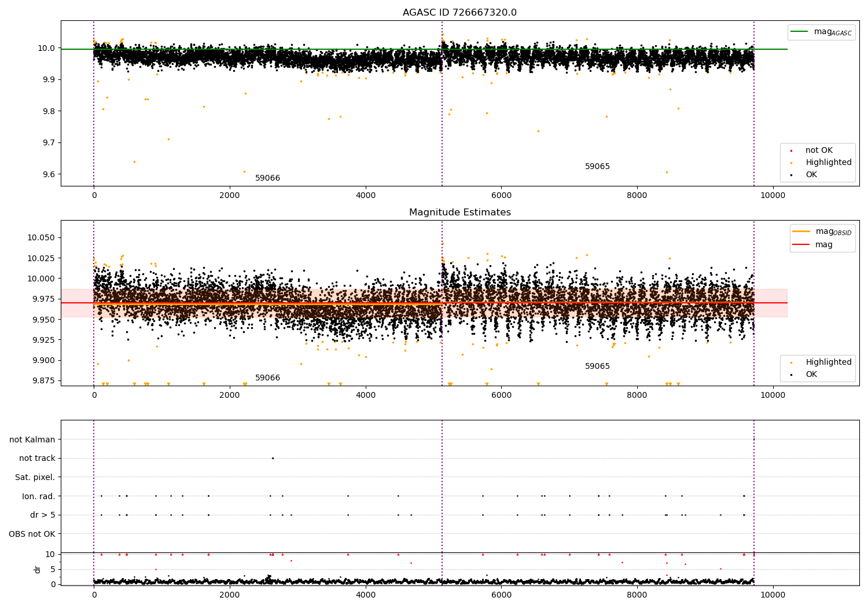
Task: Click the red dot marker beside "not OK"
Action: coord(791,151)
